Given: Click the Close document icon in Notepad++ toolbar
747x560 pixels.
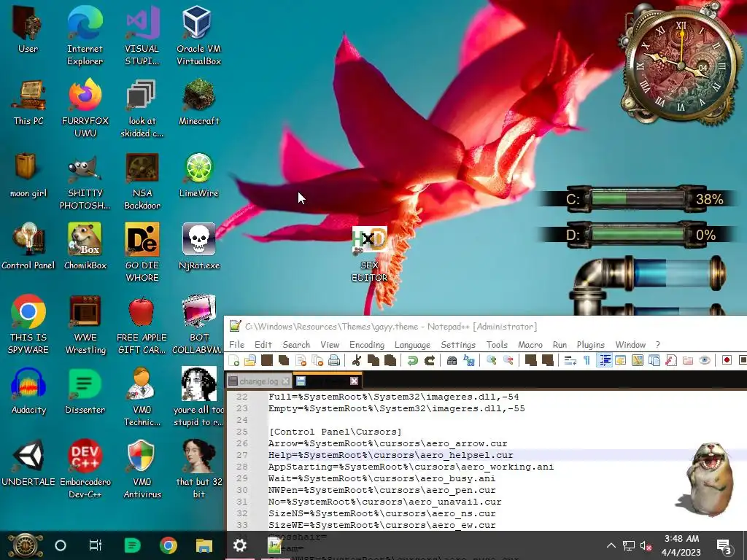Looking at the screenshot, I should pos(301,360).
